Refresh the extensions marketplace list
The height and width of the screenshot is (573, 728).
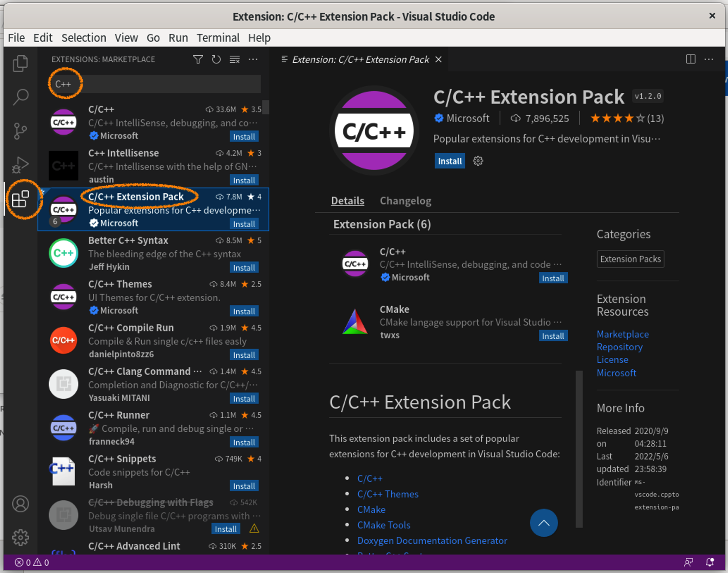tap(216, 59)
